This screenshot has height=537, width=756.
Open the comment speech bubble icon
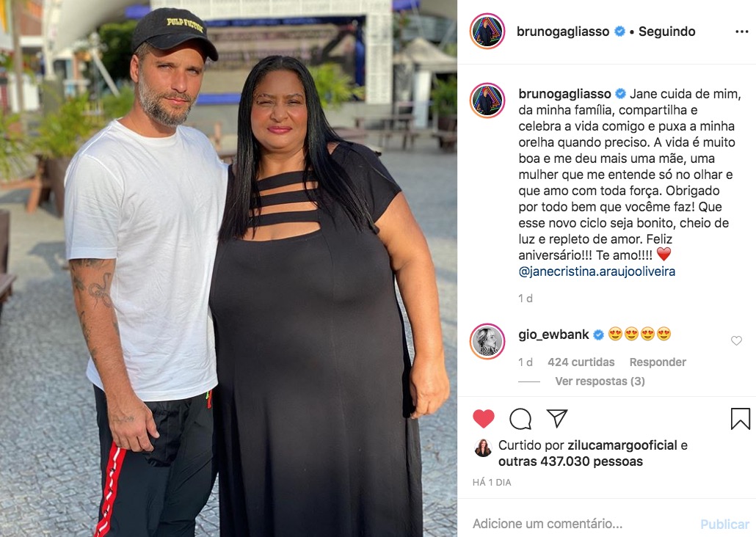[x=520, y=418]
